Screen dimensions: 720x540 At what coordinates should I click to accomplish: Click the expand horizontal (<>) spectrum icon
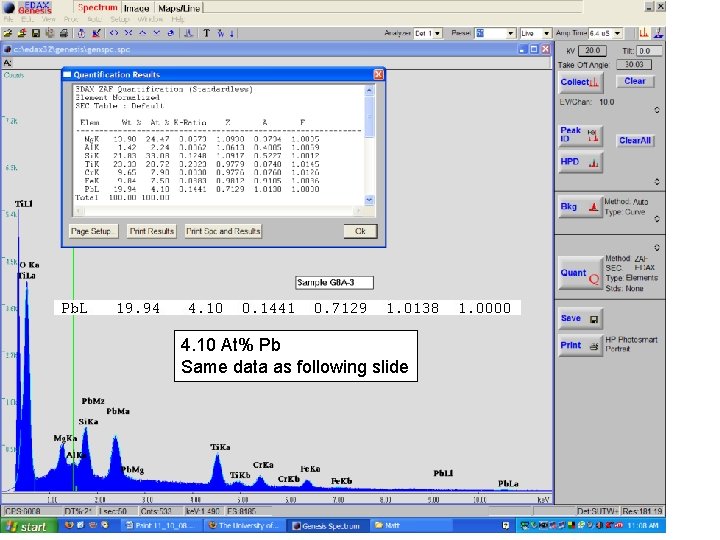point(114,33)
